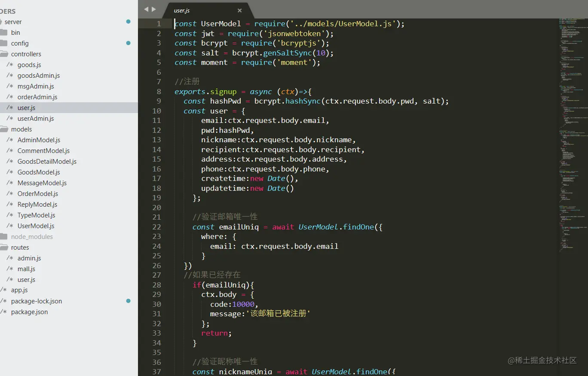Open admin.js in the routes folder
The image size is (588, 376).
[x=29, y=258]
